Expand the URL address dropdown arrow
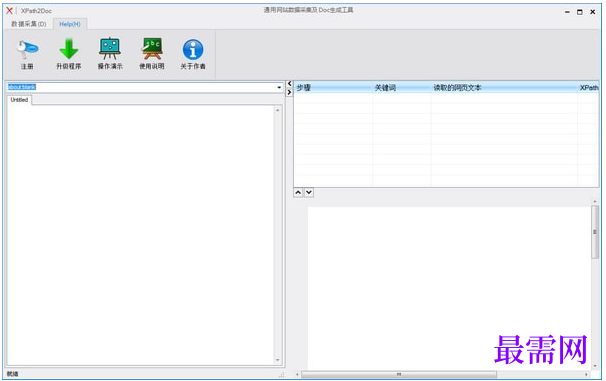Viewport: 606px width, 381px height. point(279,87)
